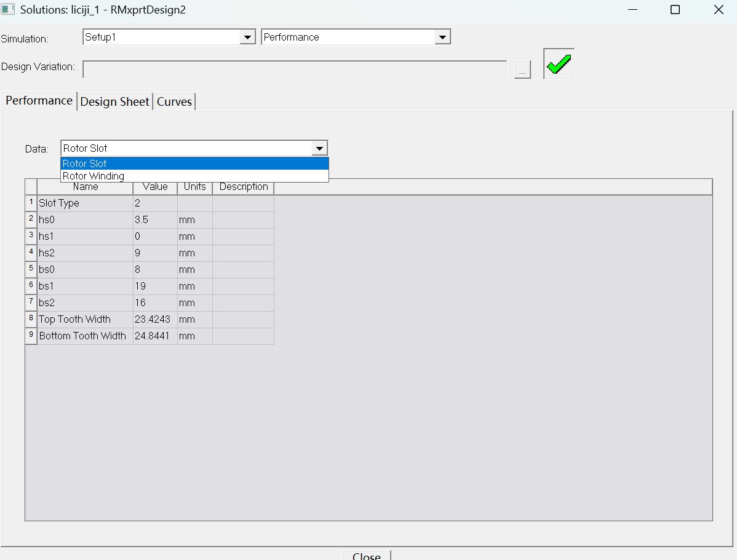Maximize the Solutions window

(x=675, y=9)
